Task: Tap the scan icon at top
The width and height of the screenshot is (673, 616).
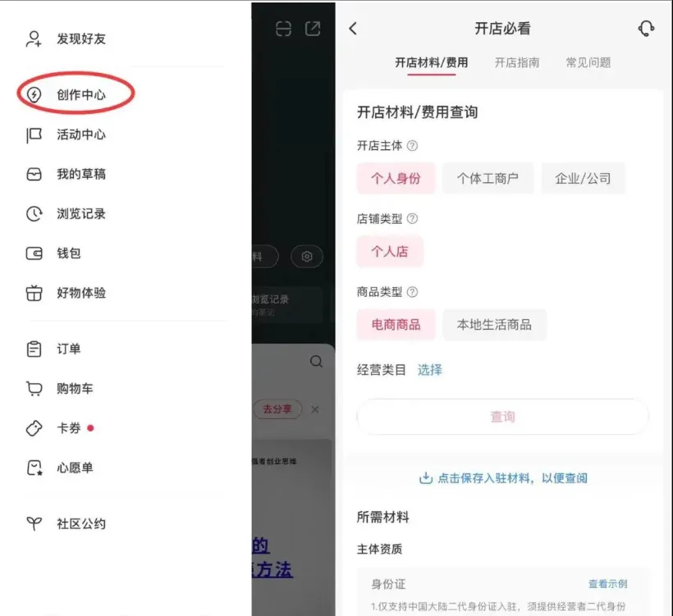Action: point(283,29)
